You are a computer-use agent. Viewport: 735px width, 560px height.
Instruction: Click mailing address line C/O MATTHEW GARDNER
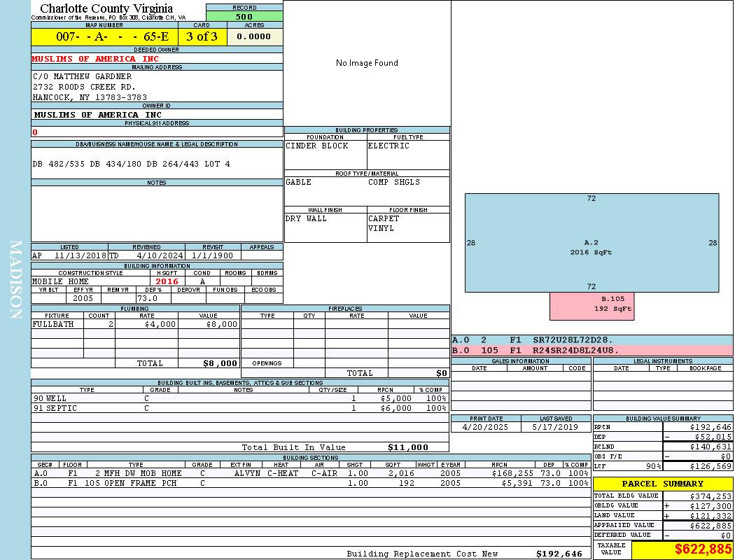point(82,76)
